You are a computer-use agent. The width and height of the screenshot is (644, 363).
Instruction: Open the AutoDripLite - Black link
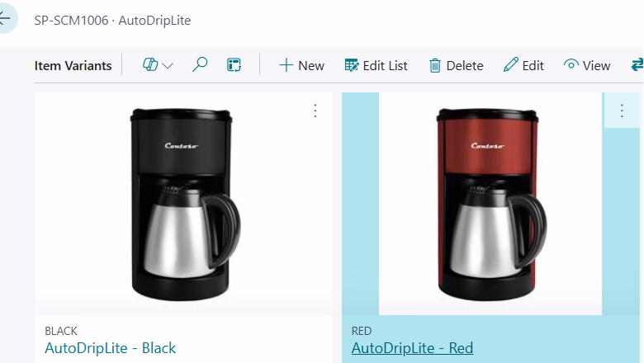pyautogui.click(x=110, y=348)
